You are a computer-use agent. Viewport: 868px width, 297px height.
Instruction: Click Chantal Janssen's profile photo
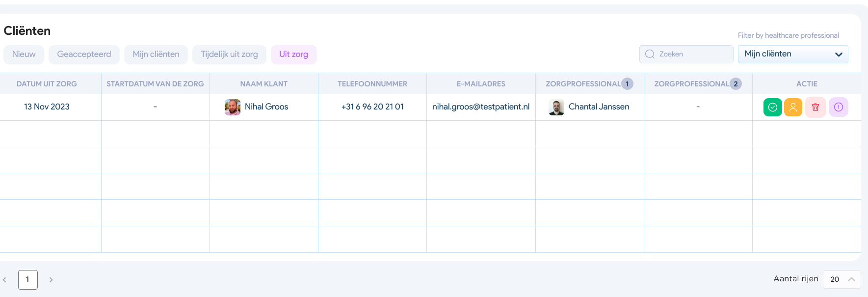click(556, 107)
